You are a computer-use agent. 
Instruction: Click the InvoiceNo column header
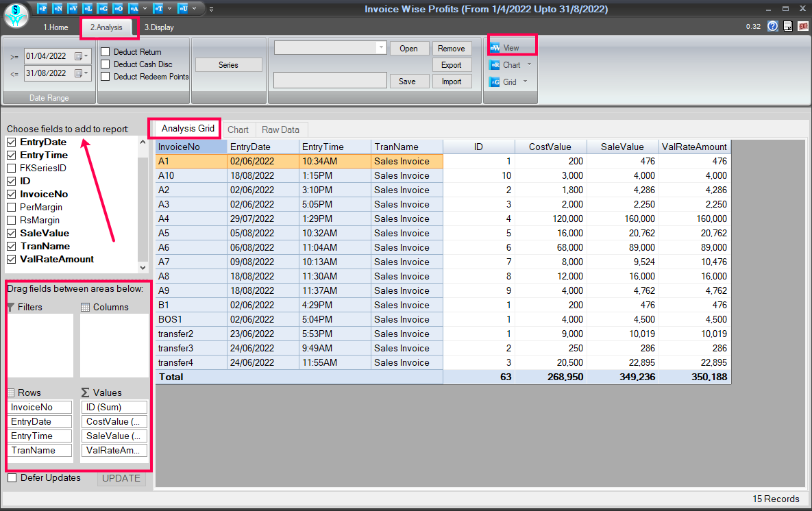(x=191, y=147)
